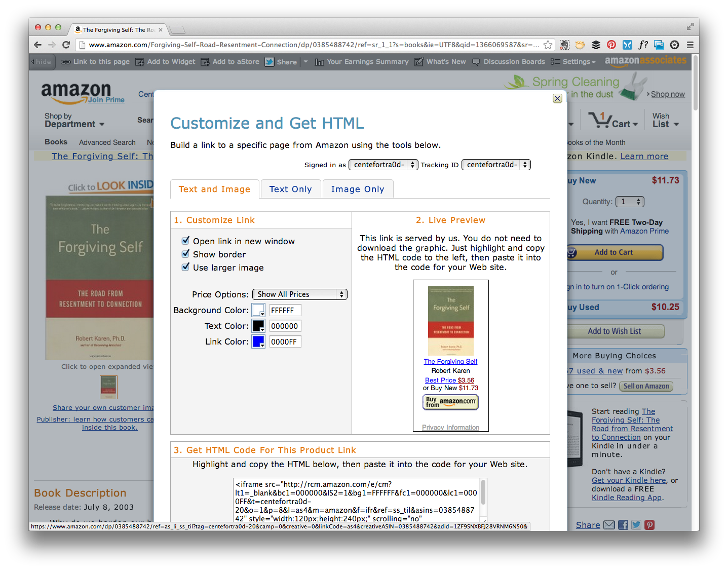728x571 pixels.
Task: Close the Customize and Get HTML dialog
Action: (x=557, y=98)
